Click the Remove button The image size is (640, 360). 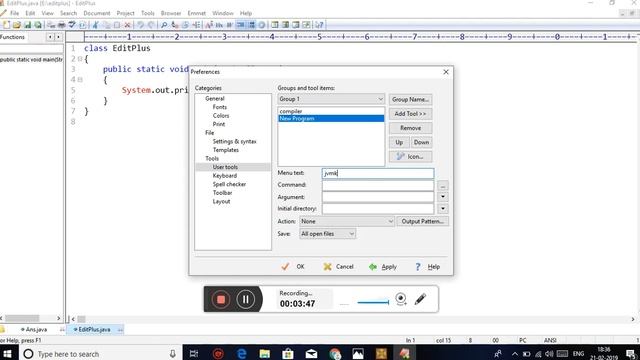coord(410,128)
